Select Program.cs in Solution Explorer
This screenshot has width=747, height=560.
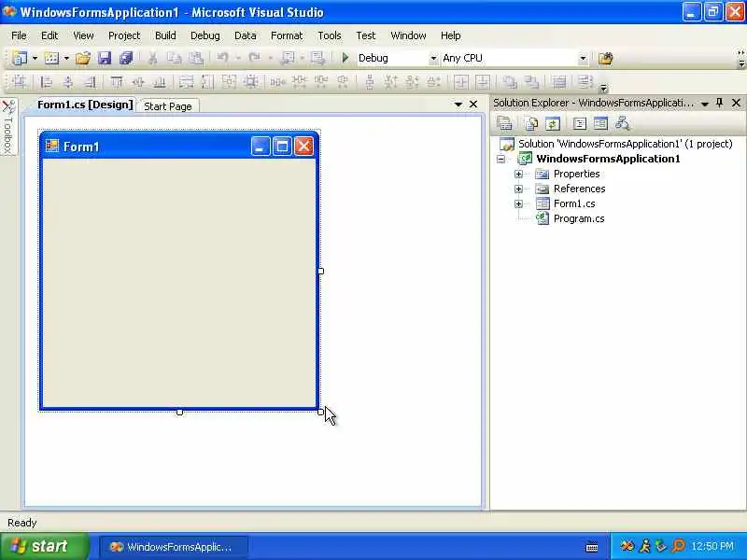[579, 218]
